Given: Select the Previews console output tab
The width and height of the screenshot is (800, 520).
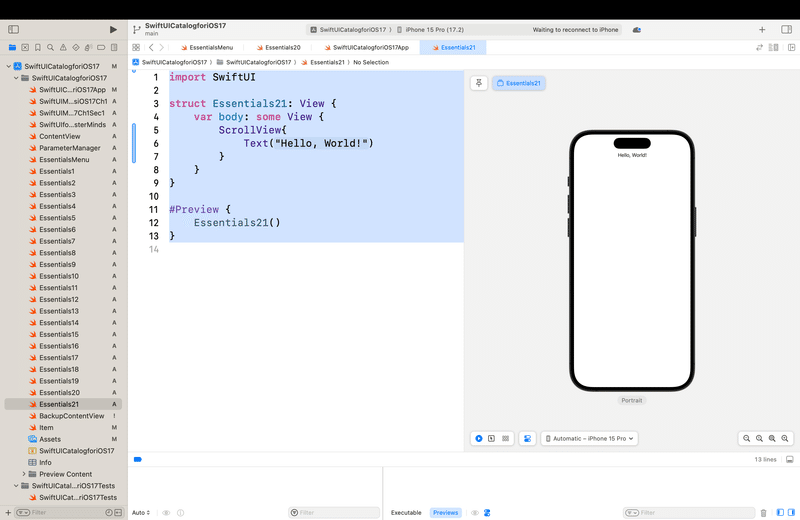Looking at the screenshot, I should click(x=445, y=513).
